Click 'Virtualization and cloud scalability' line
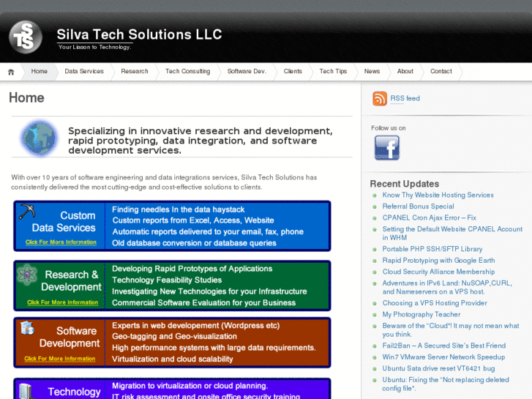This screenshot has width=532, height=399. (x=173, y=359)
